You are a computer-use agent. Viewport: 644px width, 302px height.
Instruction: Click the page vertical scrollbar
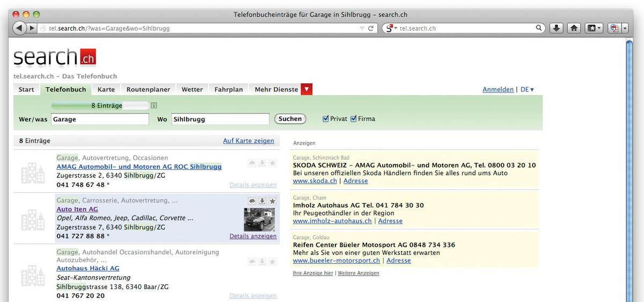(x=630, y=169)
